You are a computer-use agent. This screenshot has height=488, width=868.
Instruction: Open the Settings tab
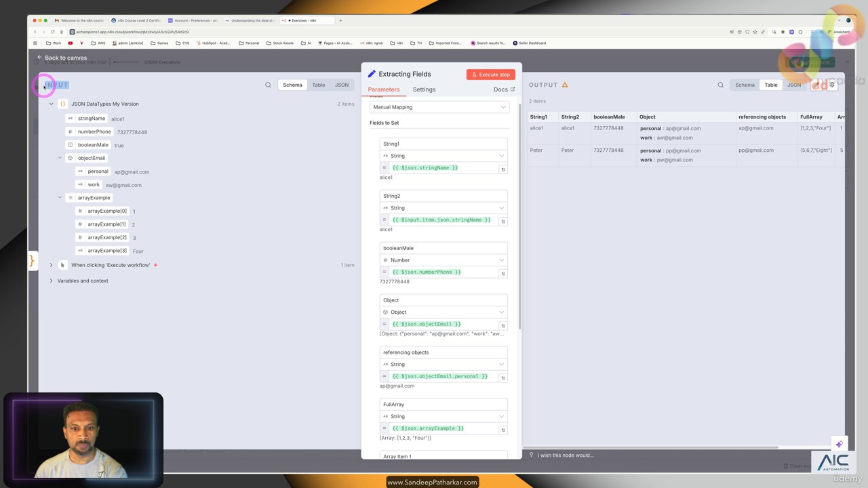point(424,89)
